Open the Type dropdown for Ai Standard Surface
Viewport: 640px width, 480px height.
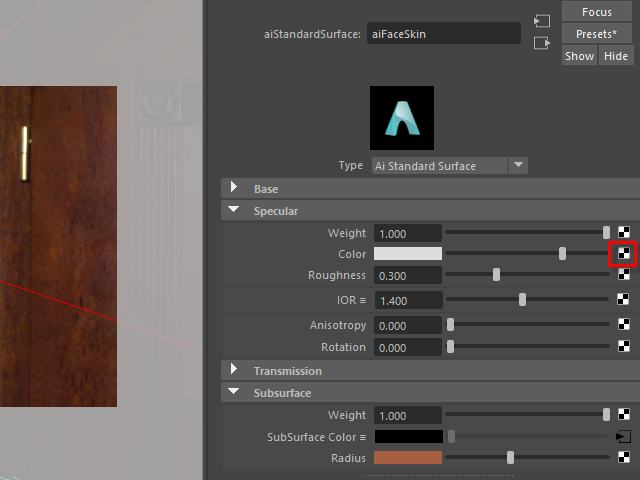pos(517,165)
